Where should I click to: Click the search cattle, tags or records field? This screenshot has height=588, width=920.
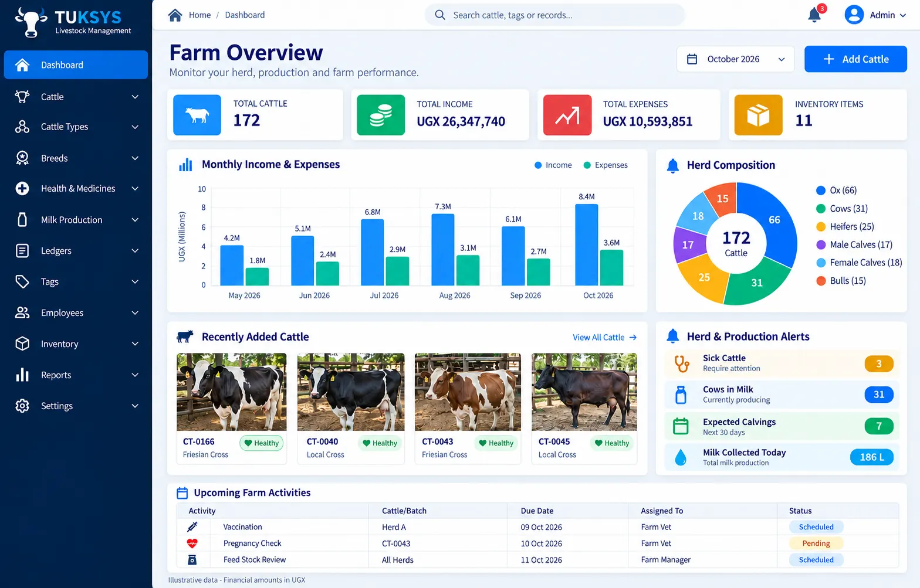point(554,15)
